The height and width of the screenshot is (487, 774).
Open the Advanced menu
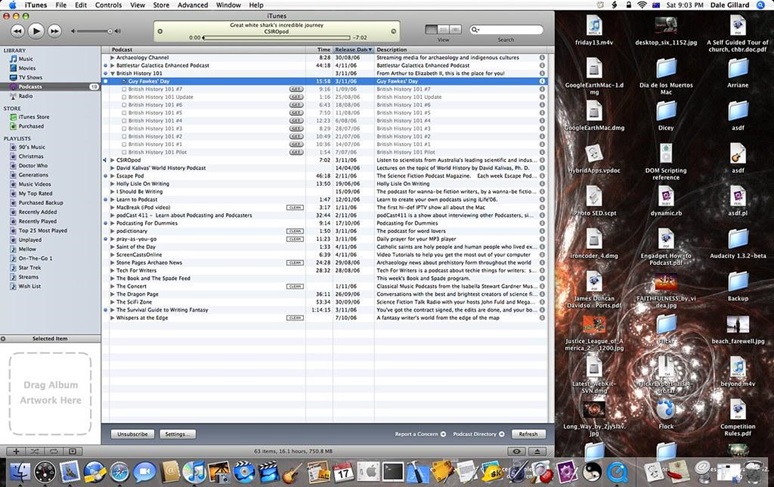pos(193,5)
